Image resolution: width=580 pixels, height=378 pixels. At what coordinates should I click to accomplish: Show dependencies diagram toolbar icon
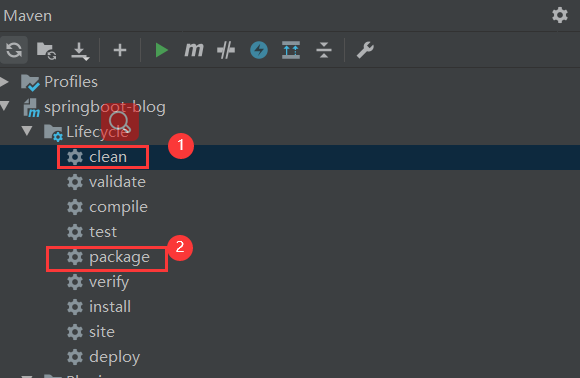pos(291,50)
